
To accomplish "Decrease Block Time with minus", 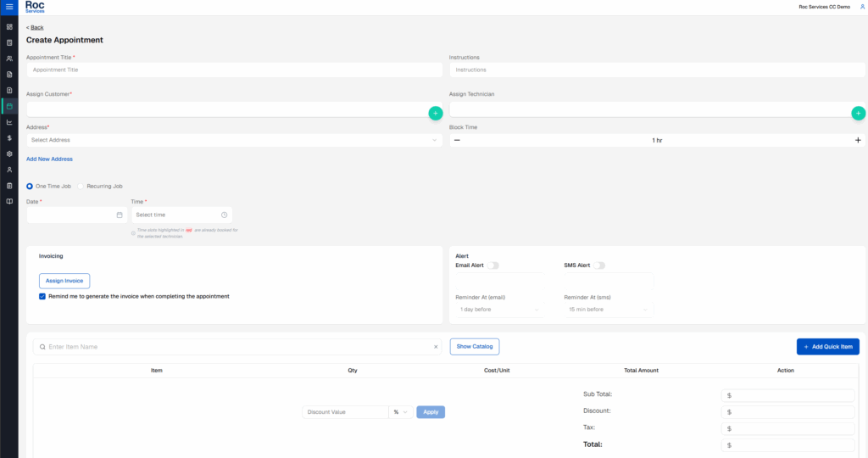I will click(457, 140).
